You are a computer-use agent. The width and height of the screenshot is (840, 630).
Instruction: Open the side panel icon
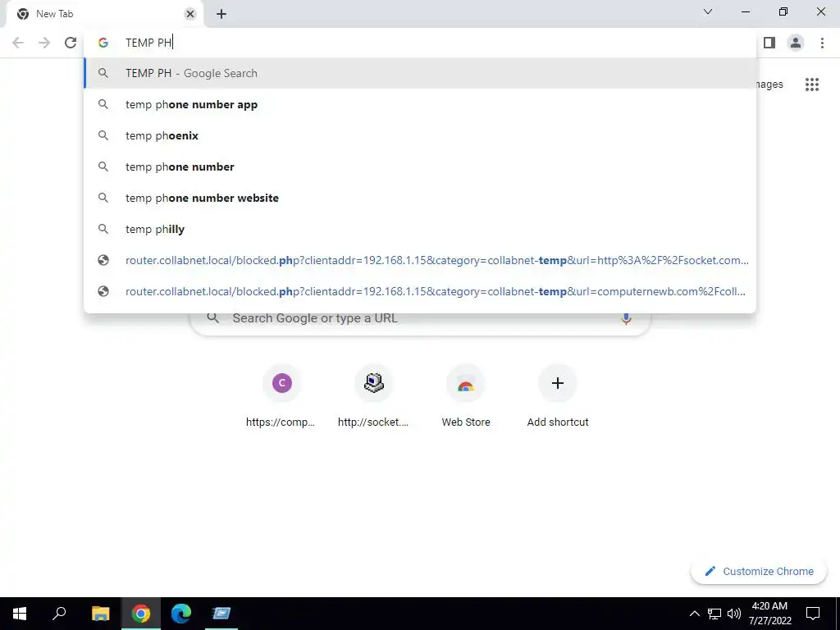[769, 43]
